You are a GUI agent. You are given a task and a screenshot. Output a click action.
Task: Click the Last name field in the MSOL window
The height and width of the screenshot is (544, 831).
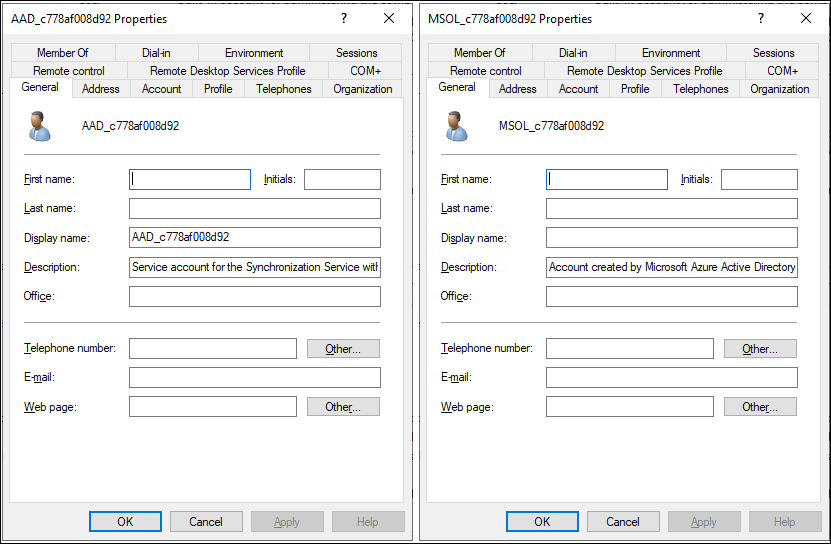click(672, 208)
